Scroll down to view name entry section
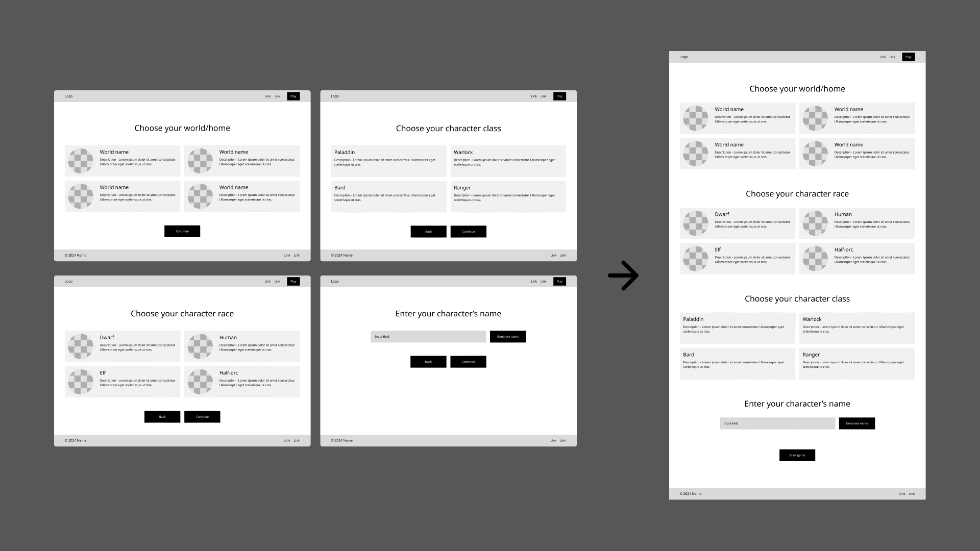The width and height of the screenshot is (980, 551). (x=797, y=403)
